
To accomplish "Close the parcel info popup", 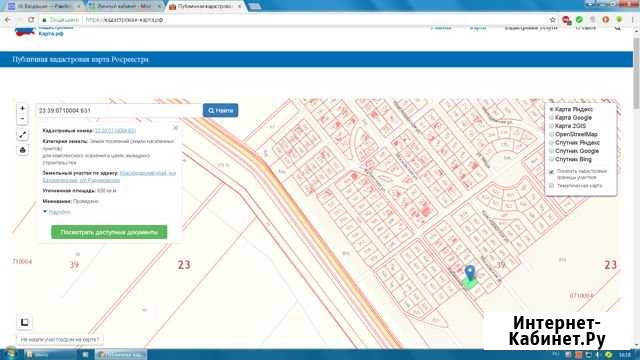I will click(x=176, y=128).
